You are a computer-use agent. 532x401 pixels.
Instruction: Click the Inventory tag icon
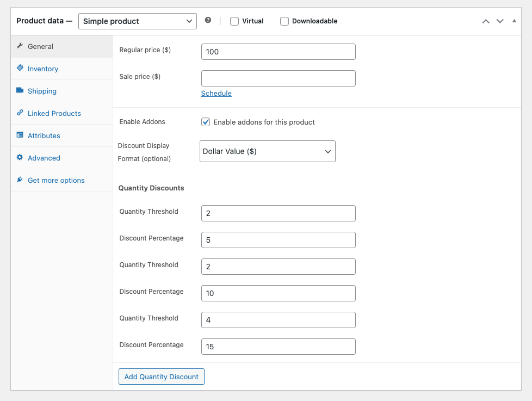[20, 68]
